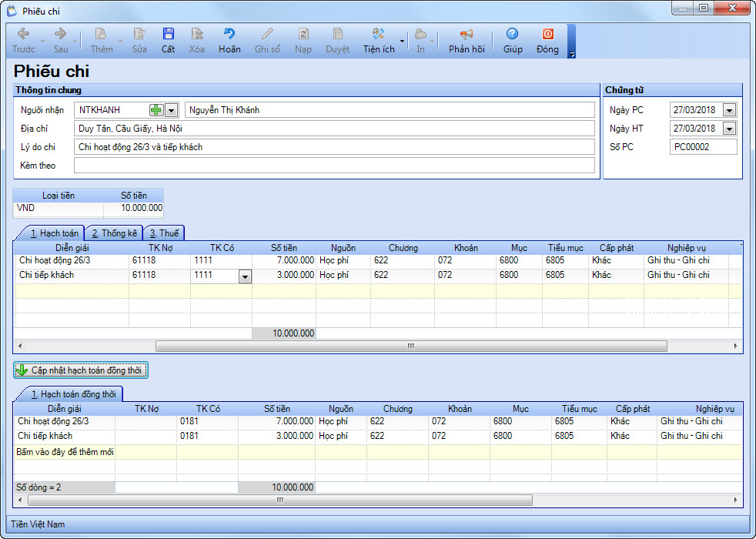Click the Số tiền header in Hạch toán grid
This screenshot has width=756, height=539.
coord(284,248)
